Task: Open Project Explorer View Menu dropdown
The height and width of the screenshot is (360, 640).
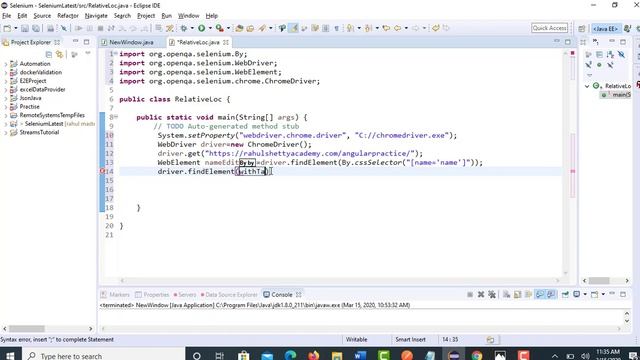Action: tap(87, 54)
